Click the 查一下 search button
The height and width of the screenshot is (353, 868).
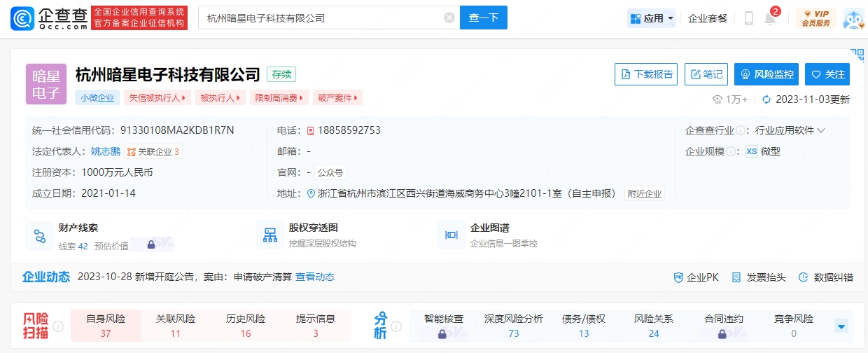[483, 18]
